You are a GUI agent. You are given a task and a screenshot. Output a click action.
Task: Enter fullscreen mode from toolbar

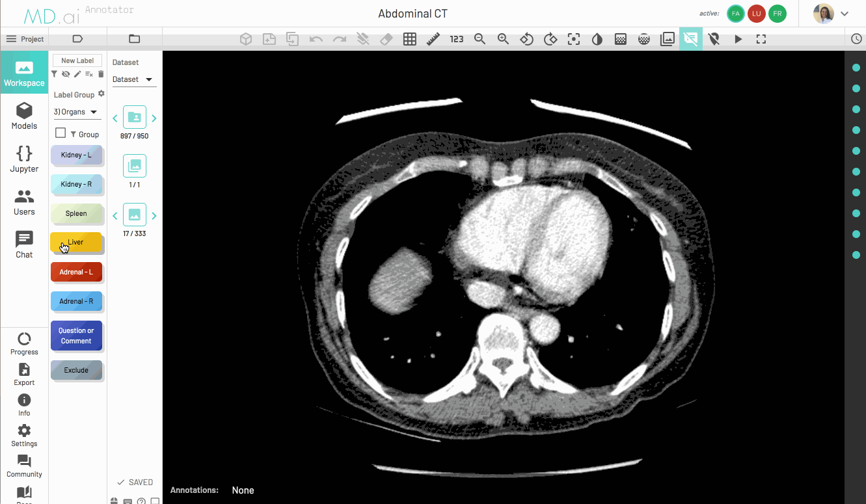point(761,39)
